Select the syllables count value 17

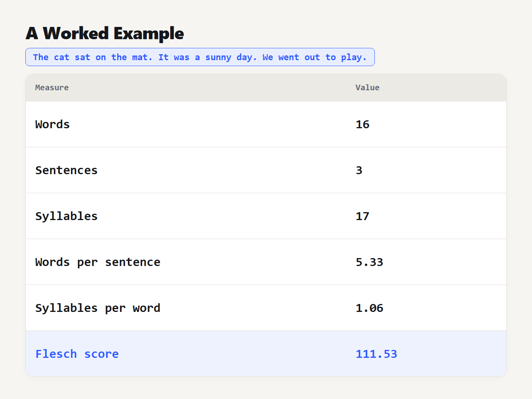[363, 216]
